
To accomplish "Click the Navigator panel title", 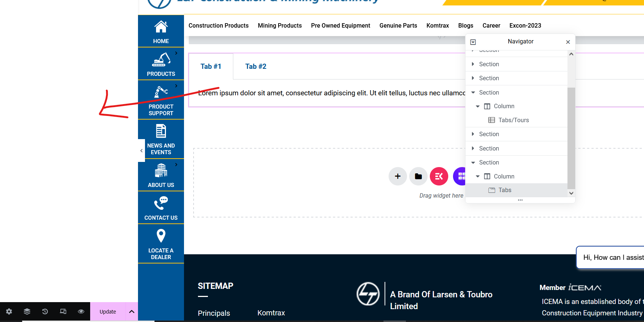I will pyautogui.click(x=520, y=41).
